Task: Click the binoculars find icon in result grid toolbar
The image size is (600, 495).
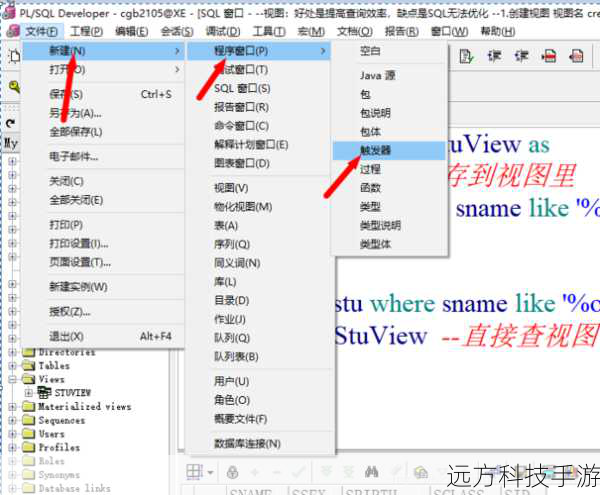Action: (x=371, y=472)
